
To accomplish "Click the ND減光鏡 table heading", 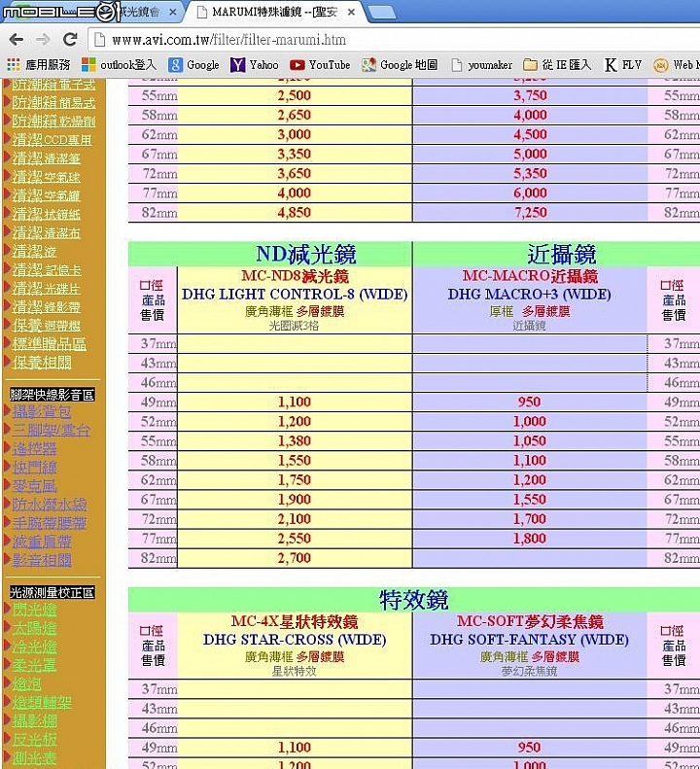I will click(x=306, y=254).
